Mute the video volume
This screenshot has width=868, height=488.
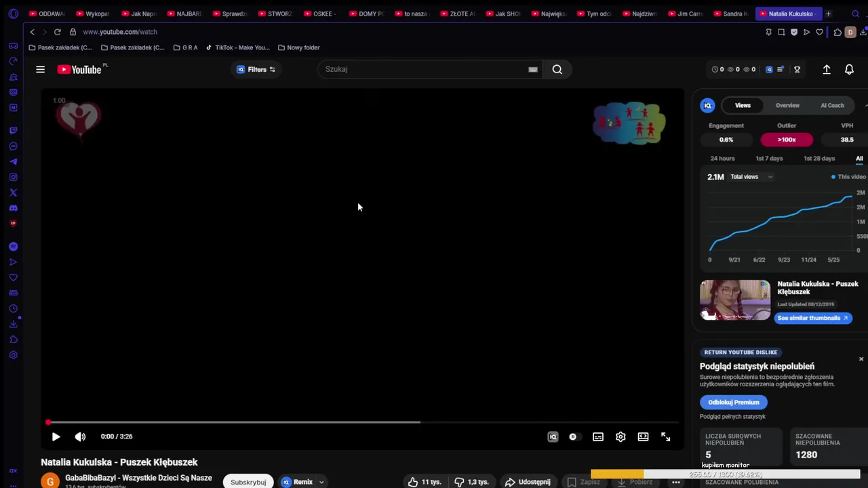[x=80, y=437]
